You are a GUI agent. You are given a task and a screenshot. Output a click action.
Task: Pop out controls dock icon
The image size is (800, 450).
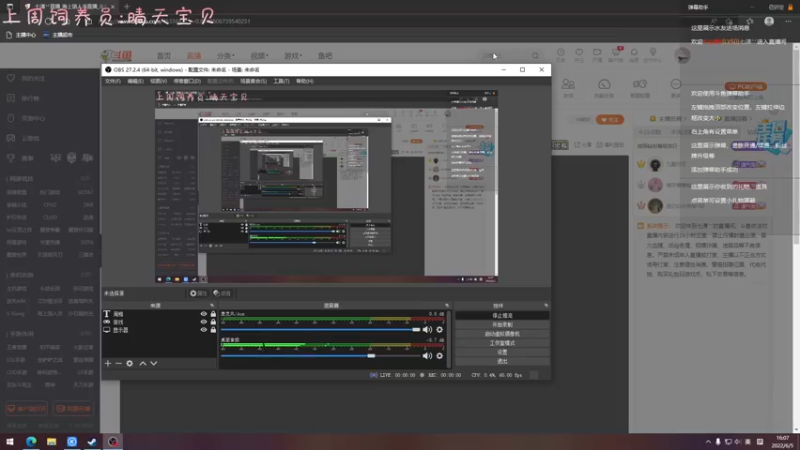pyautogui.click(x=546, y=306)
